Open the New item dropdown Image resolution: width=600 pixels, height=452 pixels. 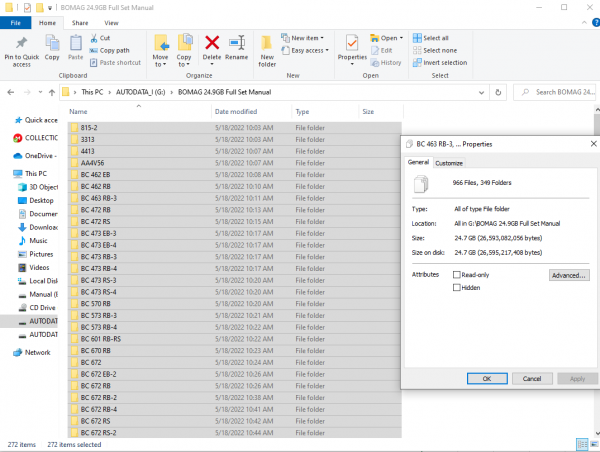(302, 38)
